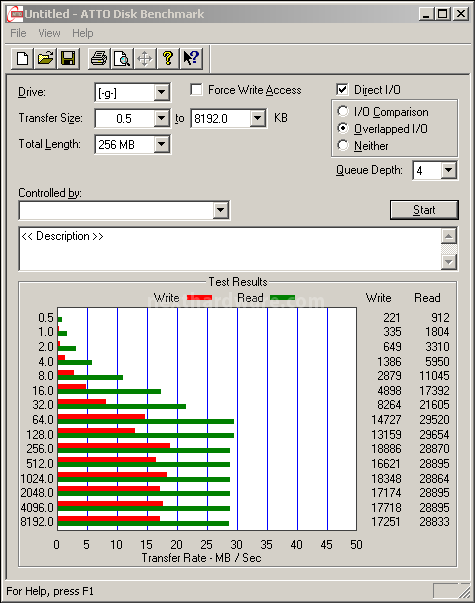Viewport: 475px width, 603px height.
Task: Choose the Neither radio option
Action: [x=343, y=145]
